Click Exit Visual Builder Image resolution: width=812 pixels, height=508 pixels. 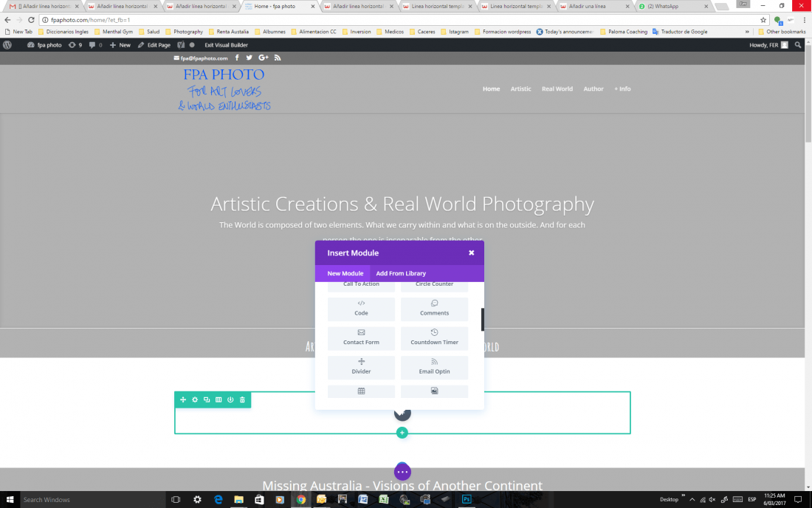tap(227, 45)
